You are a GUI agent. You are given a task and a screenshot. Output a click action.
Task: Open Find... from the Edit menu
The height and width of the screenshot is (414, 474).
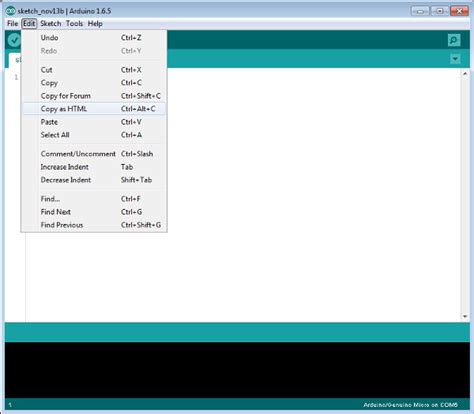[x=94, y=199]
